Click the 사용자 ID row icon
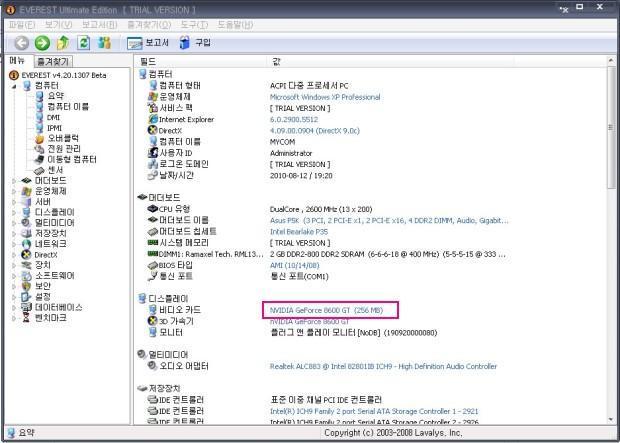620x443 pixels. [x=153, y=153]
